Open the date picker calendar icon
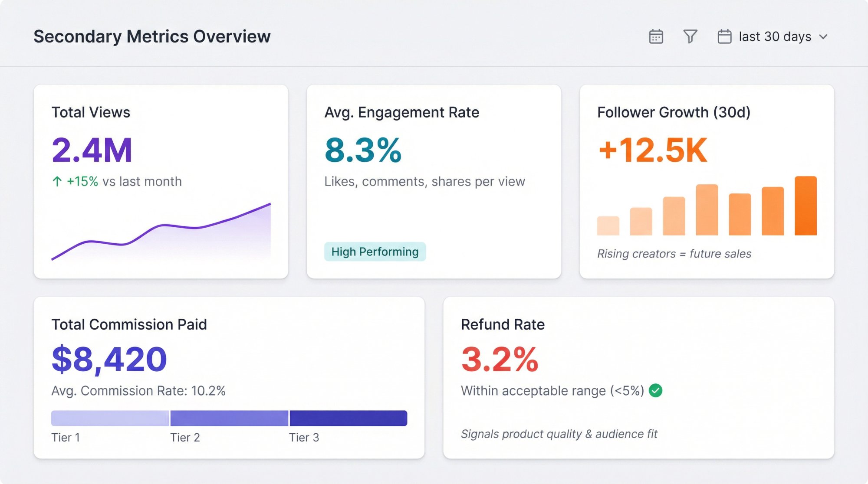 point(656,36)
